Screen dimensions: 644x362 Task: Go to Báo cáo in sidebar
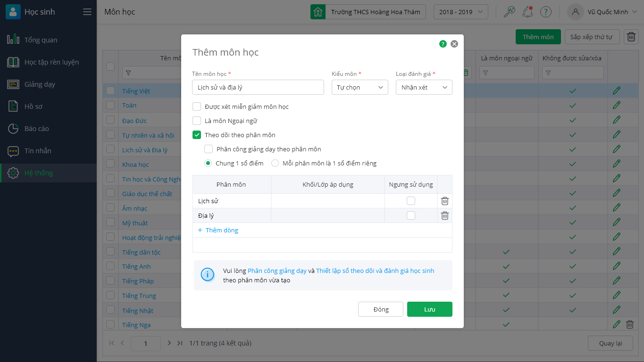[x=37, y=129]
